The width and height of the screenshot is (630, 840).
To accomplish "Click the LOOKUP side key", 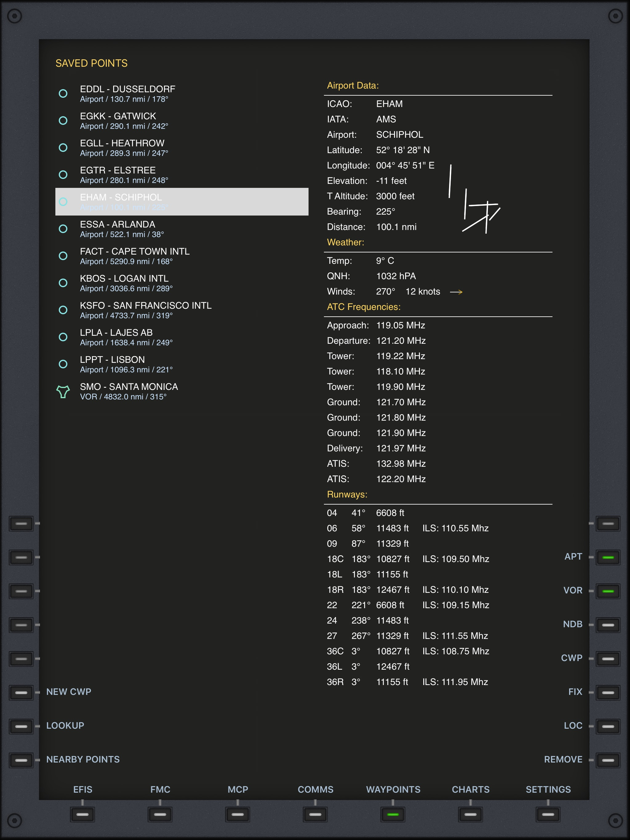I will click(x=21, y=726).
